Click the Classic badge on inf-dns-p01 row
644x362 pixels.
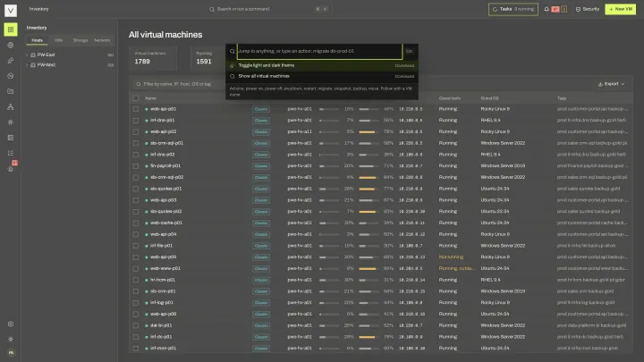tap(261, 121)
